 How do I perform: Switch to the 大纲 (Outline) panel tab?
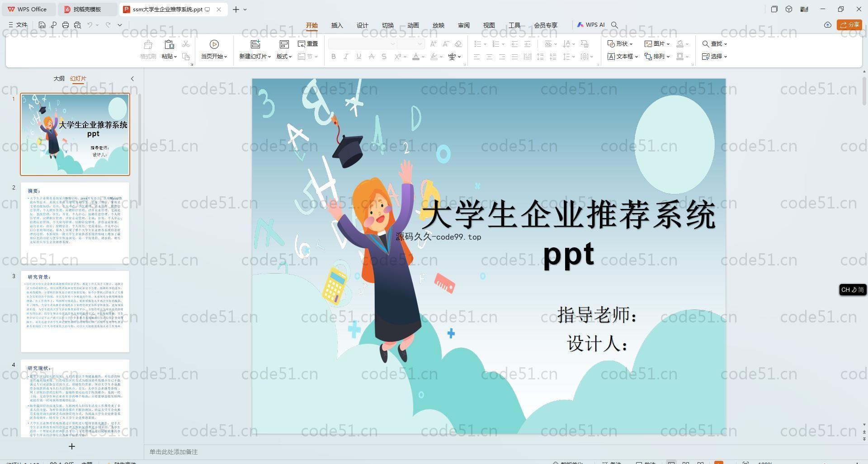(x=59, y=79)
